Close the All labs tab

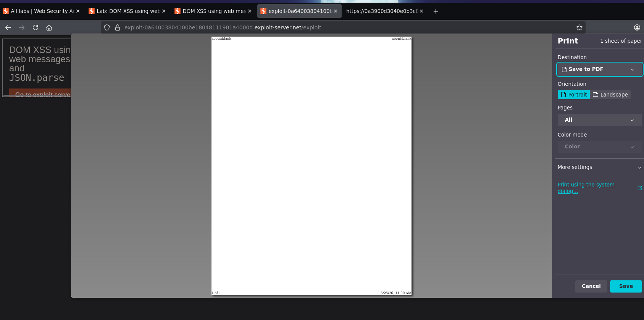click(x=78, y=11)
